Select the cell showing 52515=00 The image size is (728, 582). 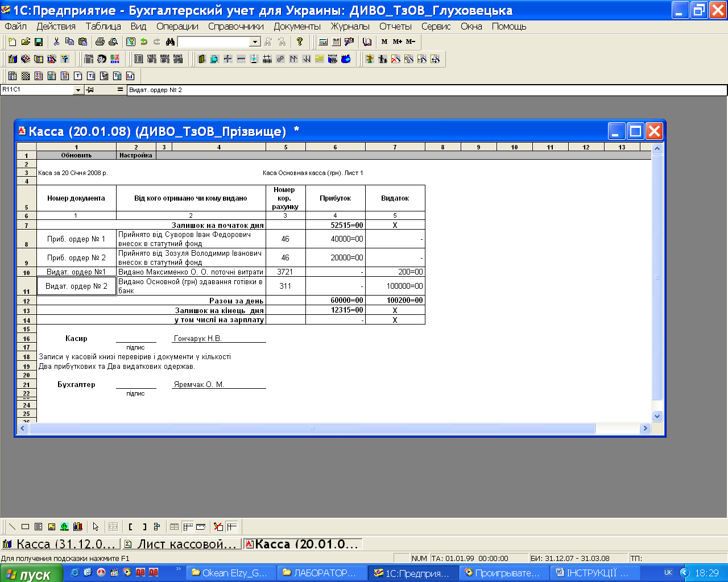336,225
